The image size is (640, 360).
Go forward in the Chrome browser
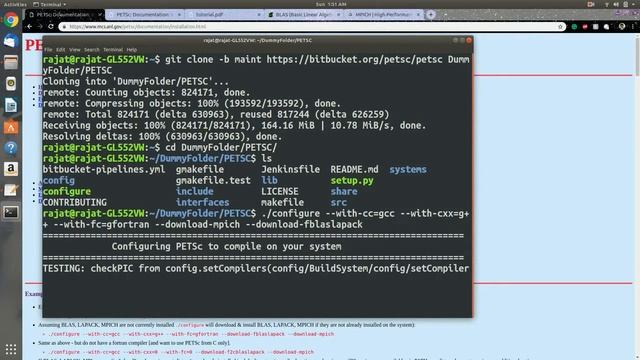point(40,27)
